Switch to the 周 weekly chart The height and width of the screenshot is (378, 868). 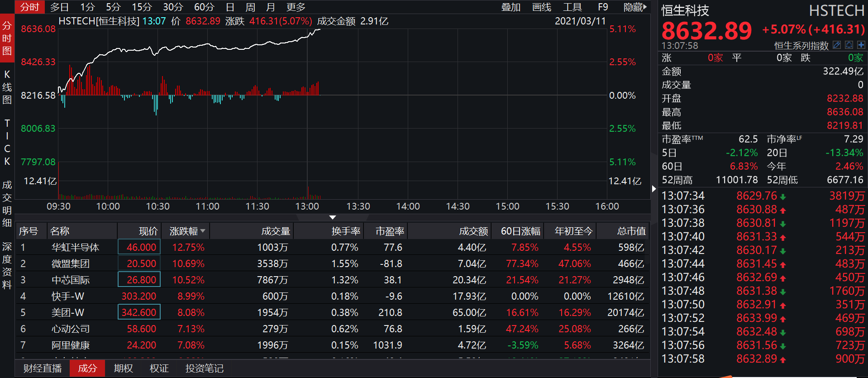[x=250, y=7]
